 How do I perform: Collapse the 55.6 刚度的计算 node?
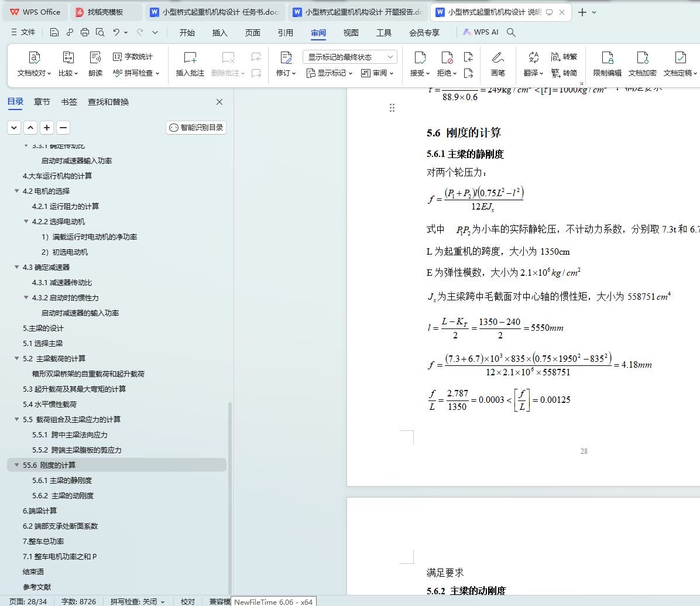16,465
